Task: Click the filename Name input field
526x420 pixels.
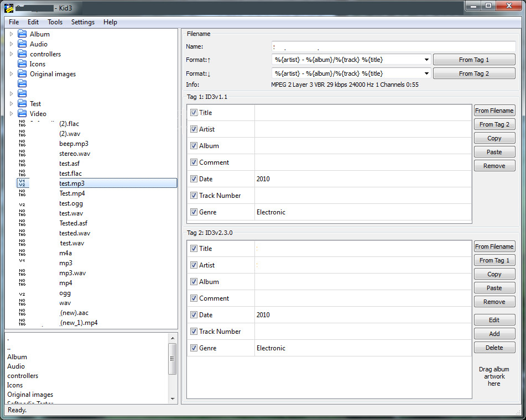Action: [393, 46]
